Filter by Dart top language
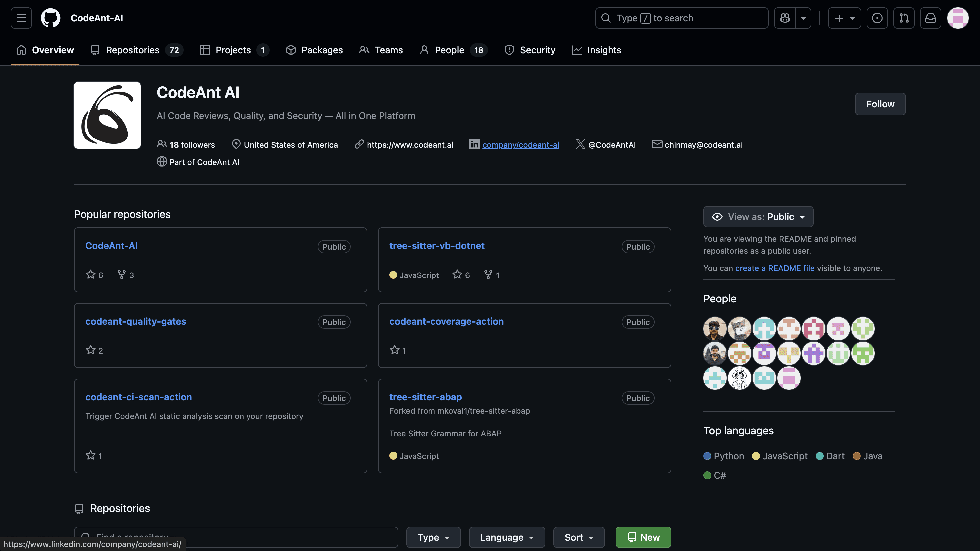The width and height of the screenshot is (980, 551). (x=830, y=456)
